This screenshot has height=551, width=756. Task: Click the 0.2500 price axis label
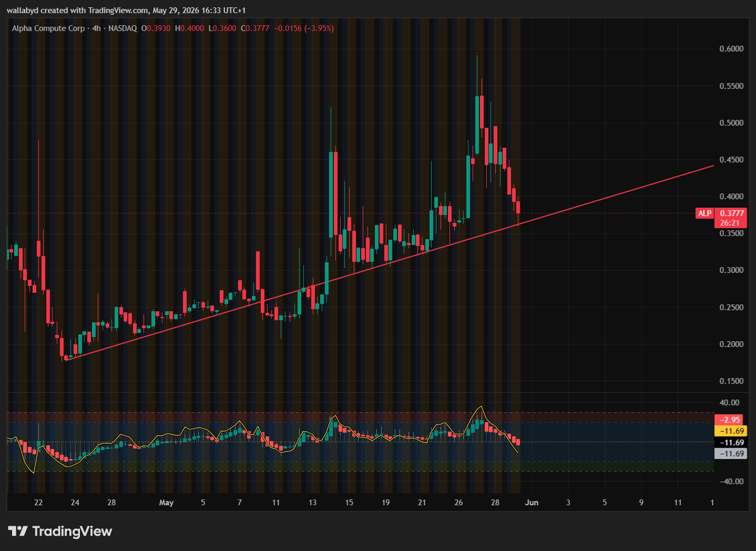pos(730,307)
